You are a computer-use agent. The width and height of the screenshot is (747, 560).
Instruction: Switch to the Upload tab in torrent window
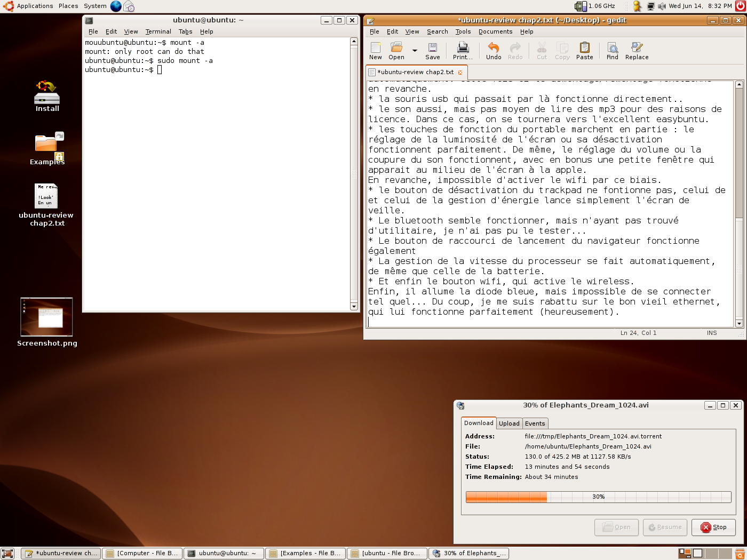click(509, 423)
